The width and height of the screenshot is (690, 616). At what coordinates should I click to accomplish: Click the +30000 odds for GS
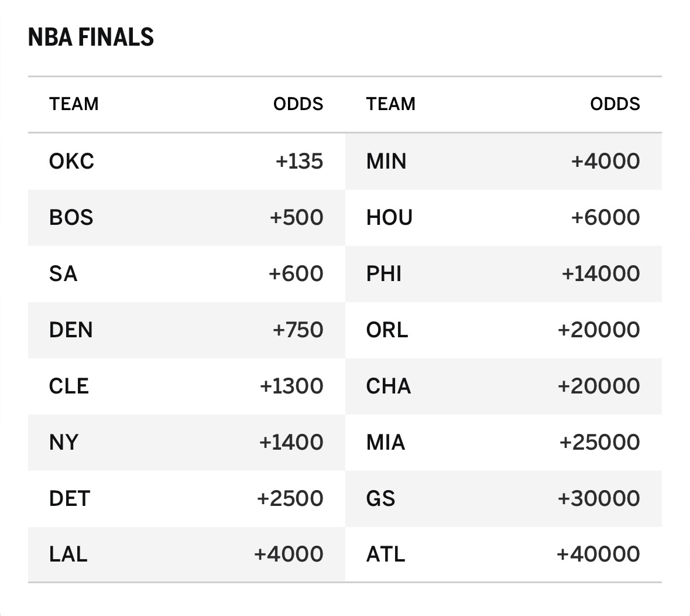[599, 498]
